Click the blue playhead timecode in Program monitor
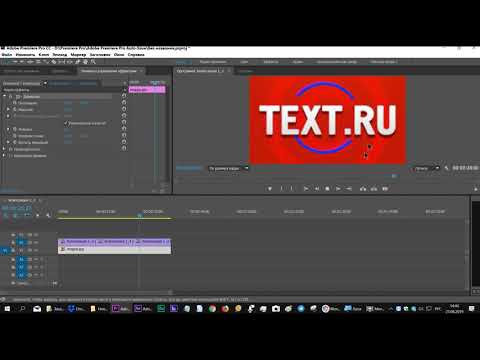The image size is (480, 360). click(189, 168)
